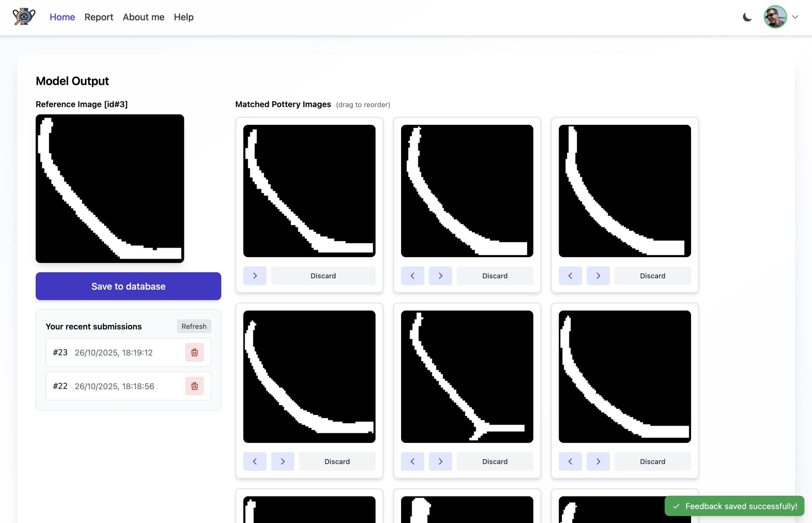
Task: Go to the About me page
Action: (x=143, y=17)
